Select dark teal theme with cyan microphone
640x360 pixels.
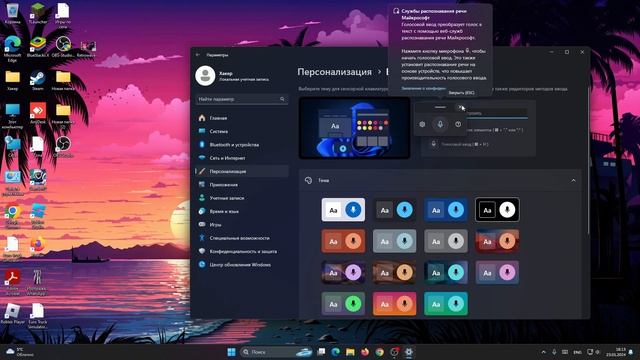[x=446, y=272]
